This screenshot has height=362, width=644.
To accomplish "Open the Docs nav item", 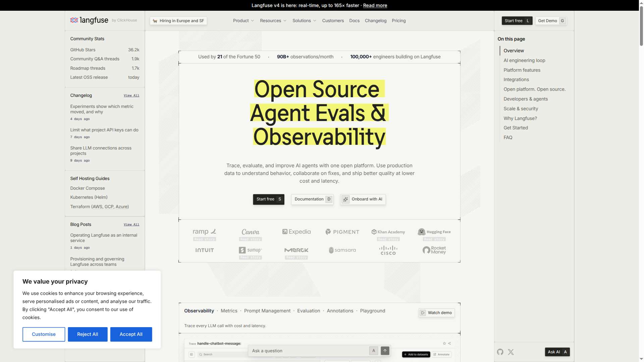I will point(354,21).
